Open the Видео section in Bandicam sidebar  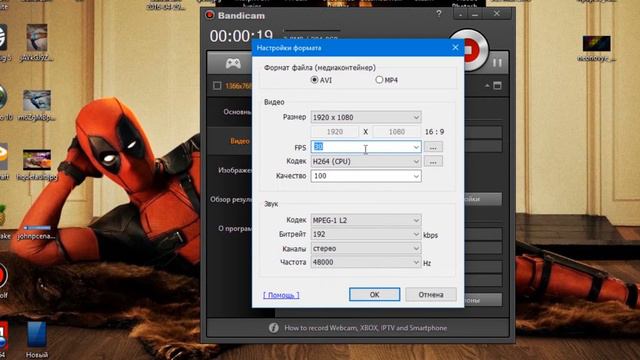240,141
